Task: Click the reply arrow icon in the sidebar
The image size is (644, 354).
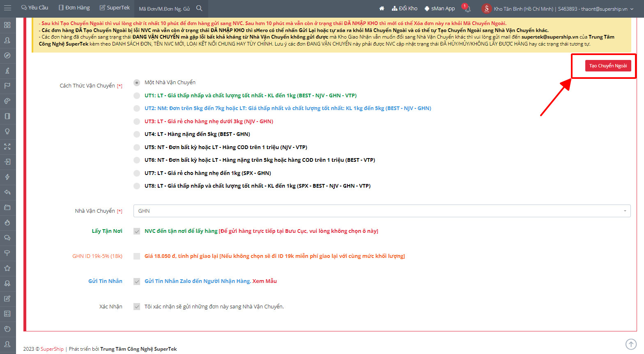Action: tap(7, 192)
